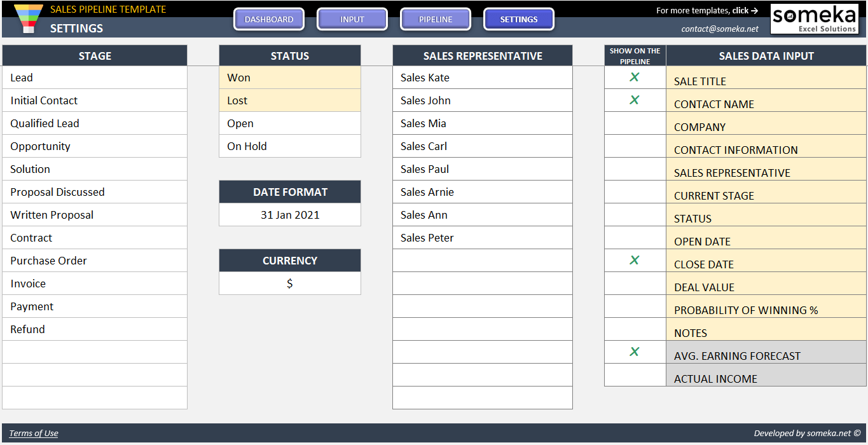The width and height of the screenshot is (868, 445).
Task: Click the Someka Excel Solutions logo
Action: click(815, 18)
